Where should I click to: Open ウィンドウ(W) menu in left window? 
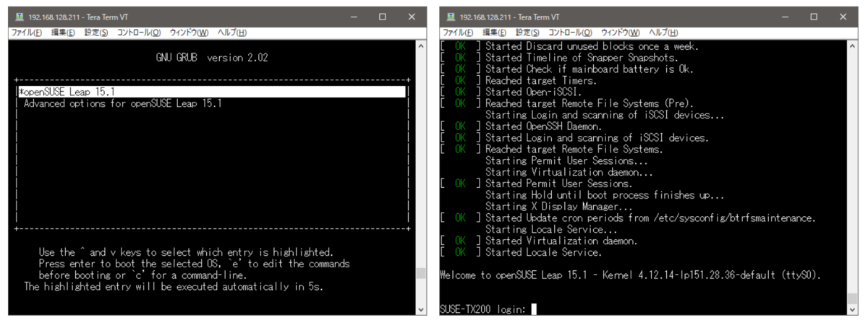(190, 33)
